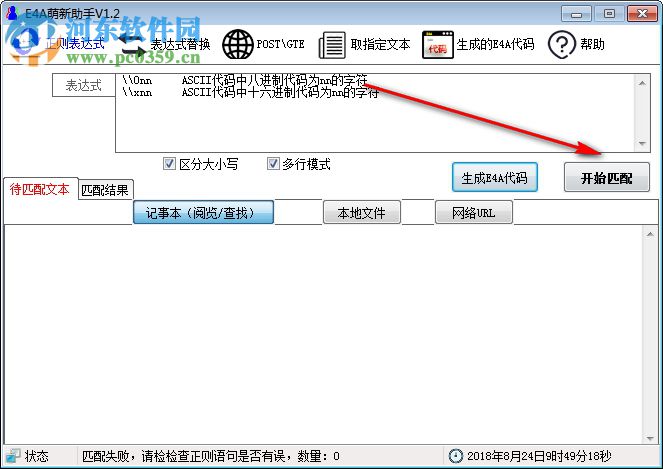Select the POST\GTE toolbar label
Viewport: 663px width, 469px height.
tap(281, 44)
